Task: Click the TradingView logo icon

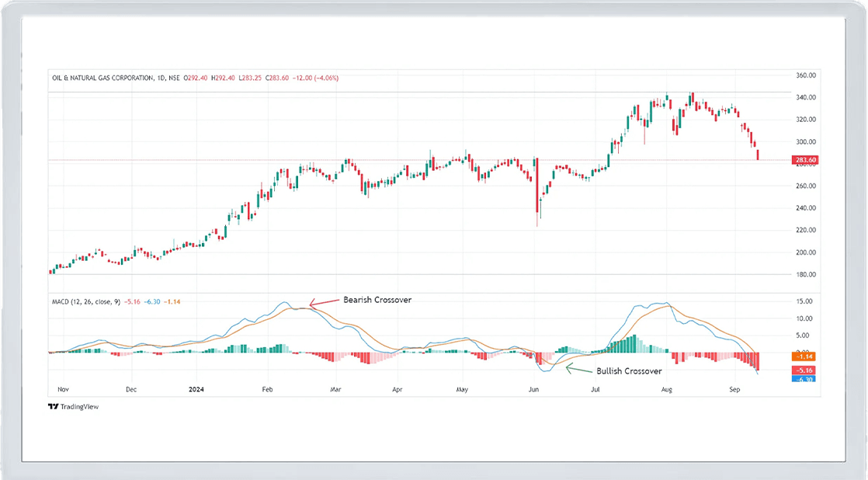Action: [53, 406]
